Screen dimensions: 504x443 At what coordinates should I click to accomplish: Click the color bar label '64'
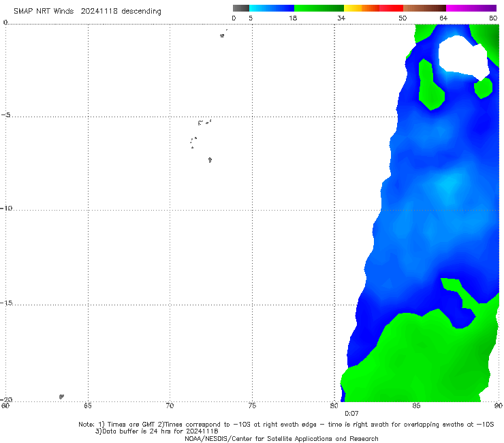443,18
